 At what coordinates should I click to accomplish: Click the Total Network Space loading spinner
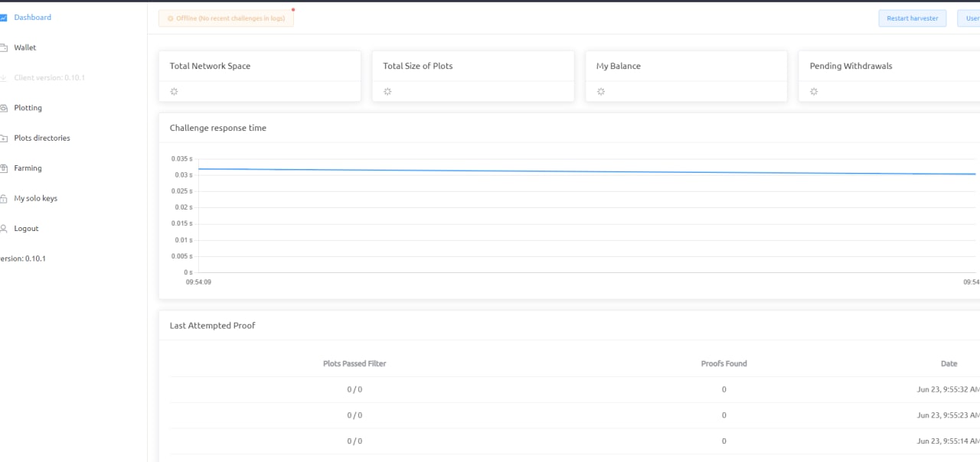coord(174,92)
